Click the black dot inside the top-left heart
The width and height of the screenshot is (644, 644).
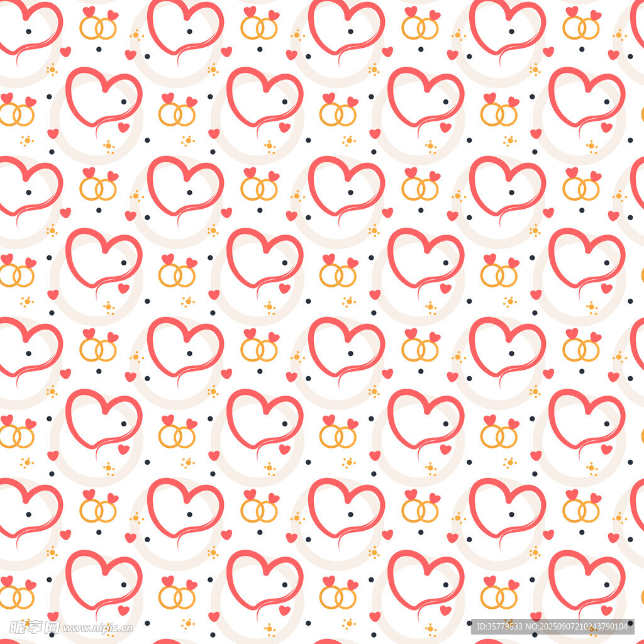(x=28, y=31)
